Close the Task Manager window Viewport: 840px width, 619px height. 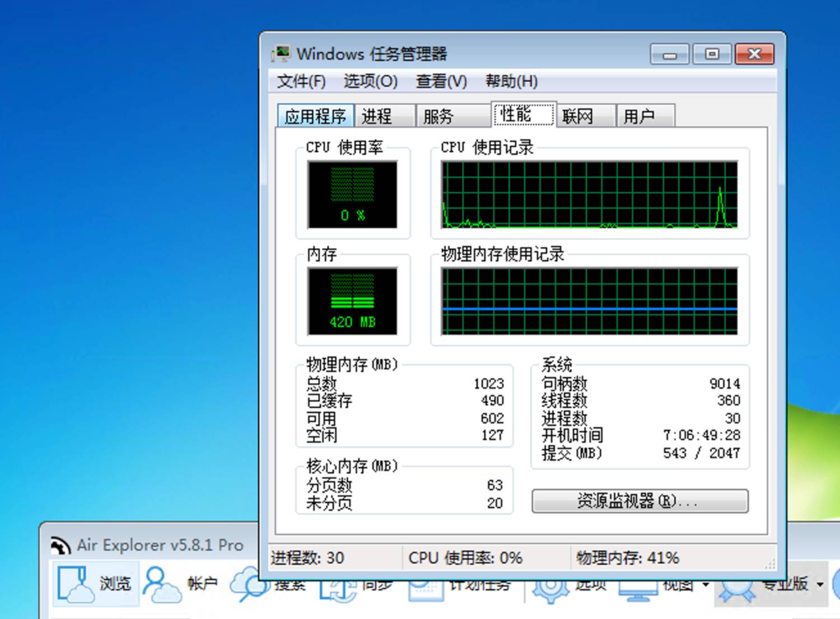tap(755, 54)
